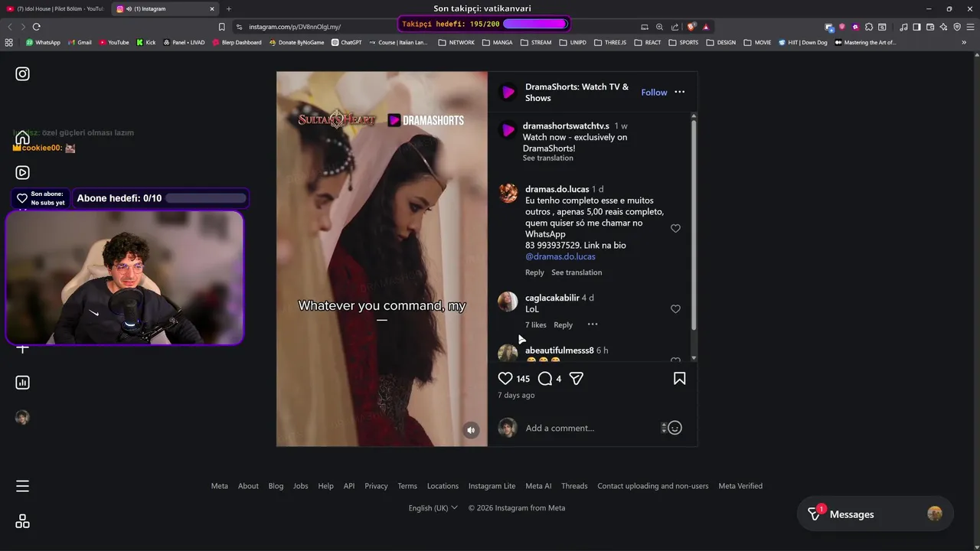Open Instagram home via logo icon
The height and width of the screenshot is (551, 980).
tap(23, 74)
